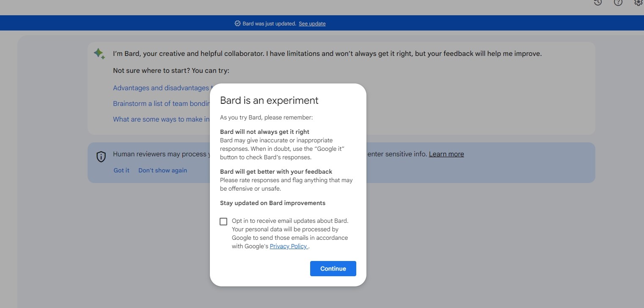Click Not sure where to start text

pyautogui.click(x=171, y=71)
